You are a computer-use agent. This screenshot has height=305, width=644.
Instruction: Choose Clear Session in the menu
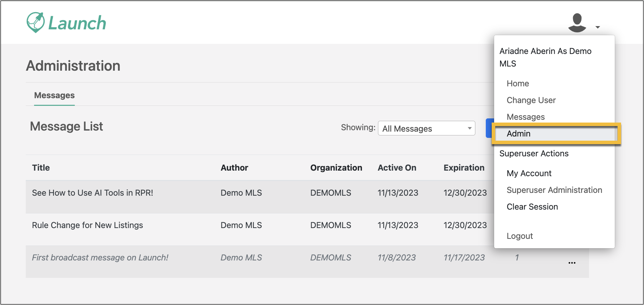point(532,207)
